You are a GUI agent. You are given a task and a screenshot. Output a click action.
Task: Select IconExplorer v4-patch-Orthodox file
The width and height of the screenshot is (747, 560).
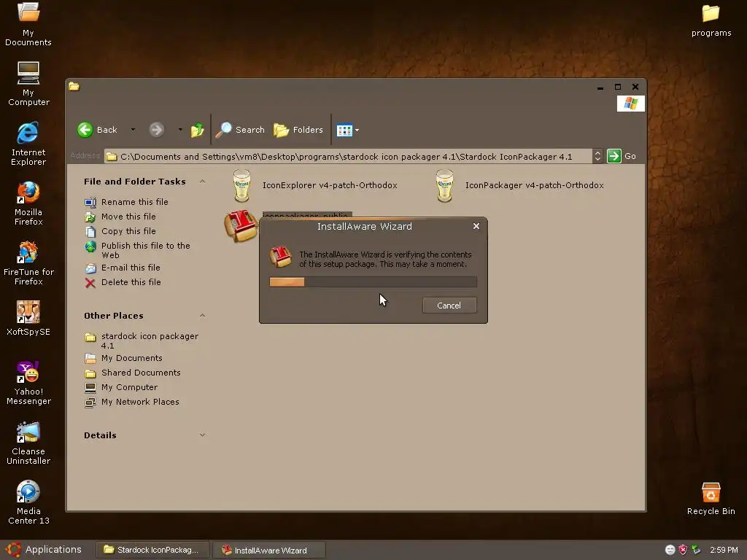(315, 185)
